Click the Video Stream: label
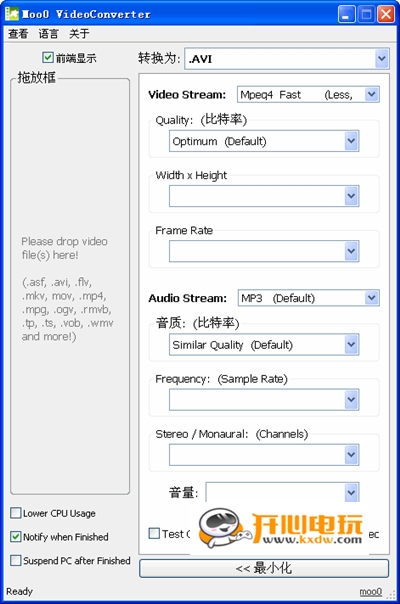The width and height of the screenshot is (400, 604). coord(187,95)
